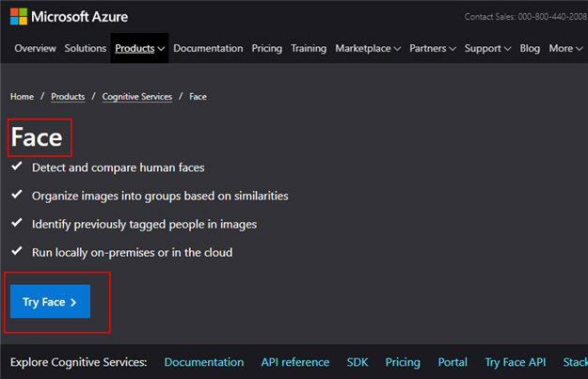Click 'Detect and compare human faces' text

(119, 167)
